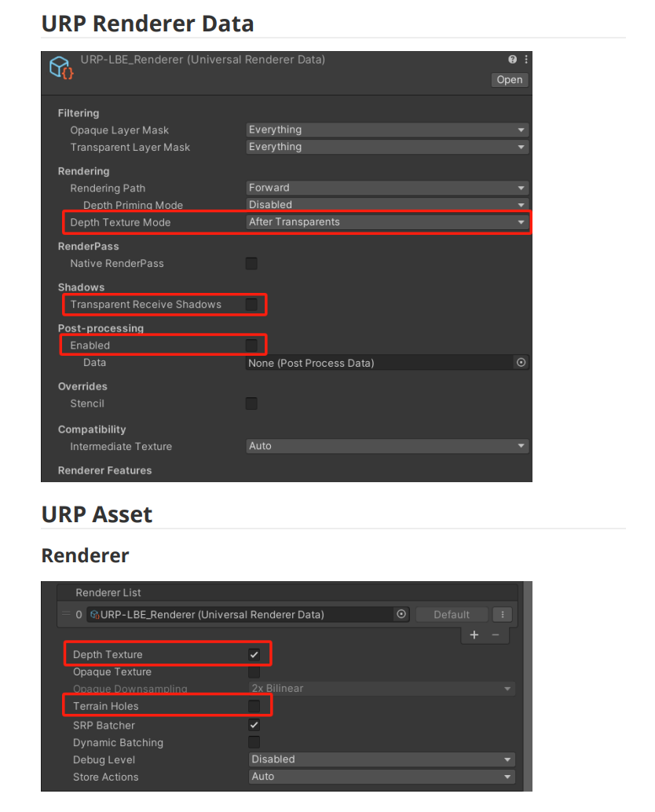
Task: Open the Depth Priming Mode dropdown
Action: (387, 204)
